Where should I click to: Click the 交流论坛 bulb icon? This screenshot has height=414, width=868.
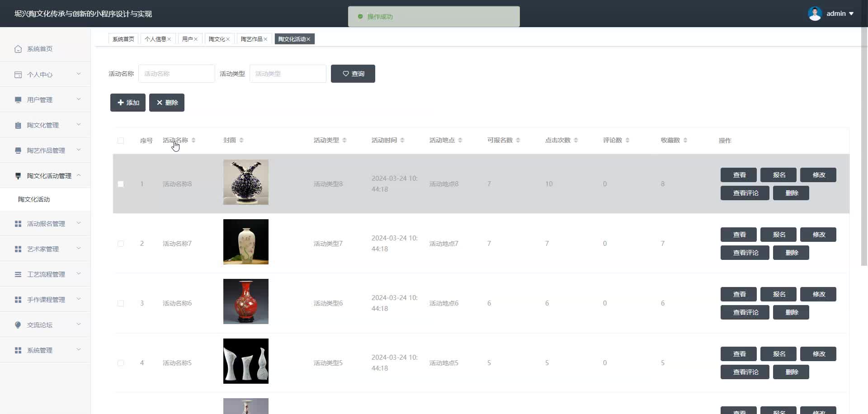[x=18, y=325]
